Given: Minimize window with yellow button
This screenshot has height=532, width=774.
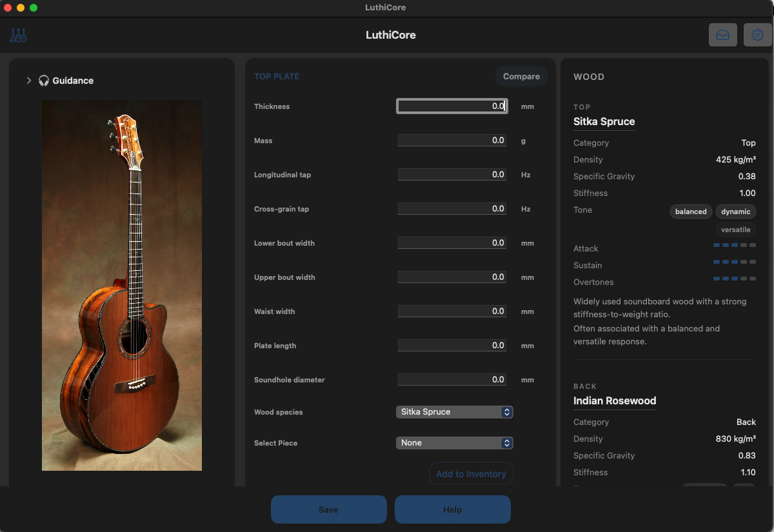Looking at the screenshot, I should click(21, 8).
